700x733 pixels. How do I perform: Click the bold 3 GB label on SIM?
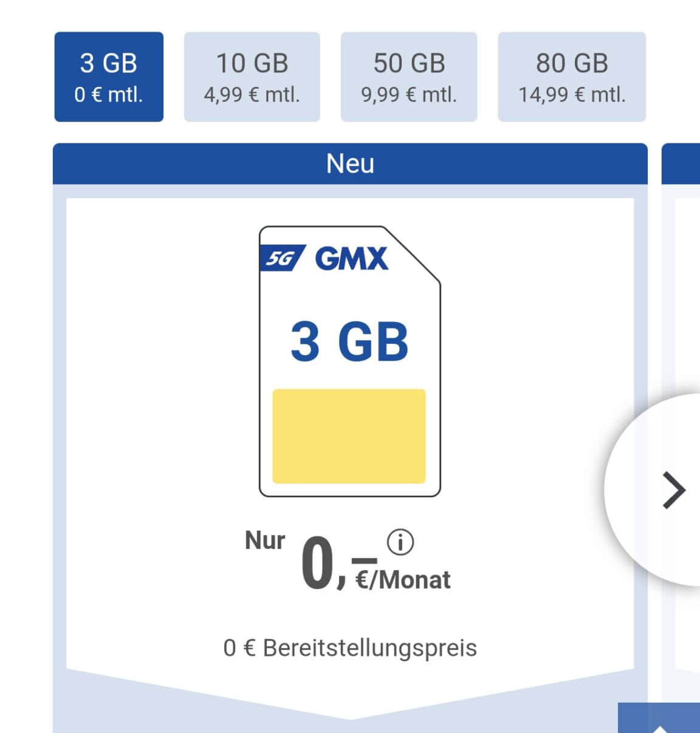click(349, 341)
